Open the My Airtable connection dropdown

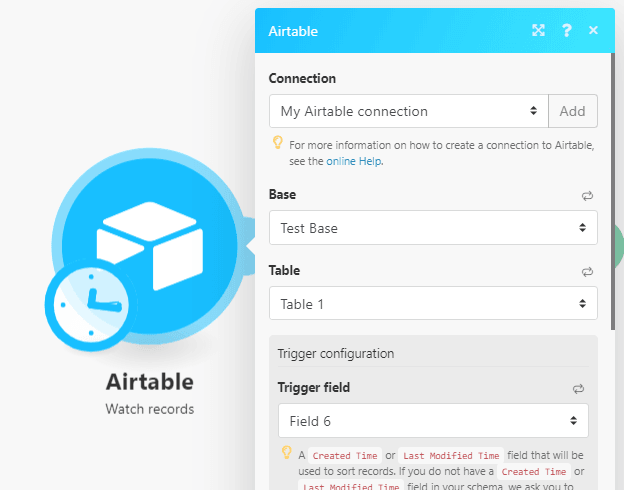click(408, 111)
